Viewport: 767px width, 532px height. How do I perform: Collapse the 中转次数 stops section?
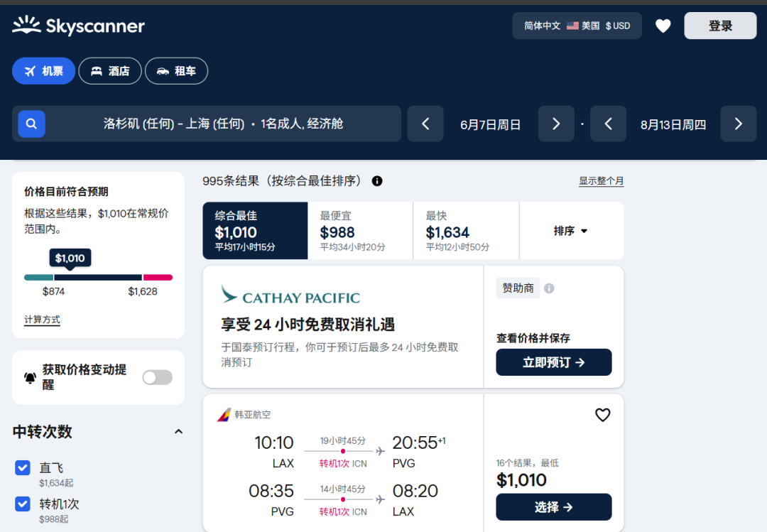178,432
